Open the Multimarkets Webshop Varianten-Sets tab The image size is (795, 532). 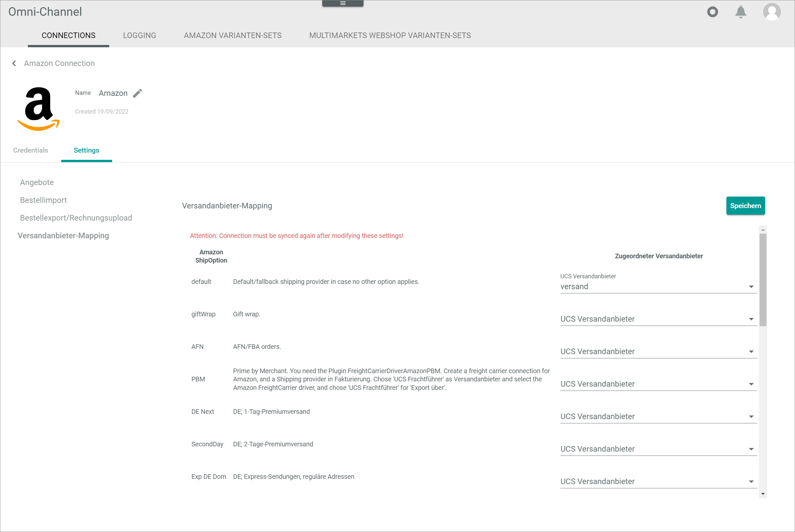click(390, 36)
